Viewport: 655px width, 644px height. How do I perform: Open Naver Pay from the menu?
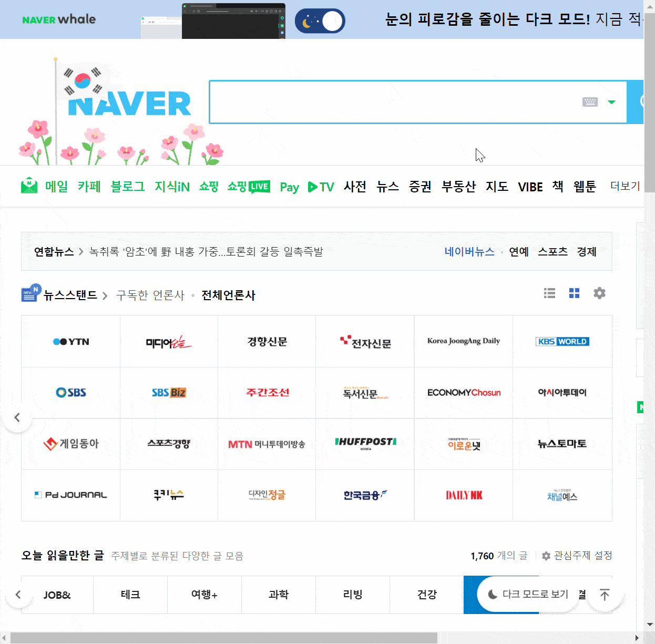click(289, 187)
